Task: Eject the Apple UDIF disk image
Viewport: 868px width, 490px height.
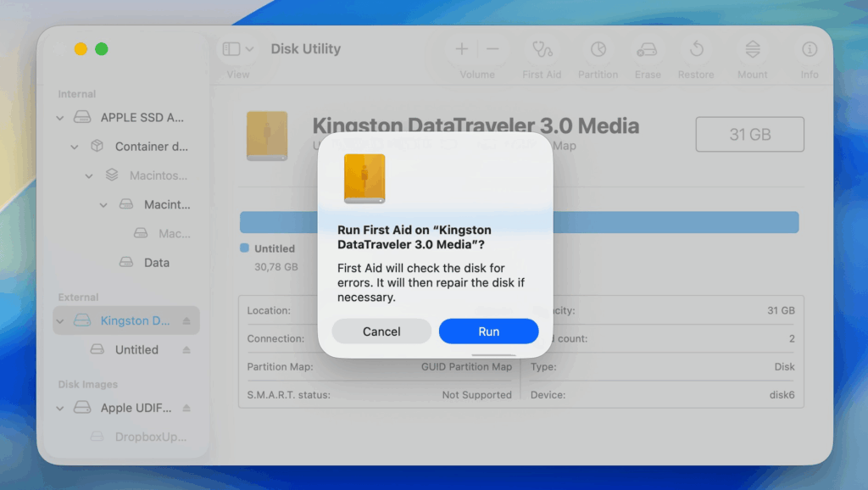Action: tap(186, 408)
